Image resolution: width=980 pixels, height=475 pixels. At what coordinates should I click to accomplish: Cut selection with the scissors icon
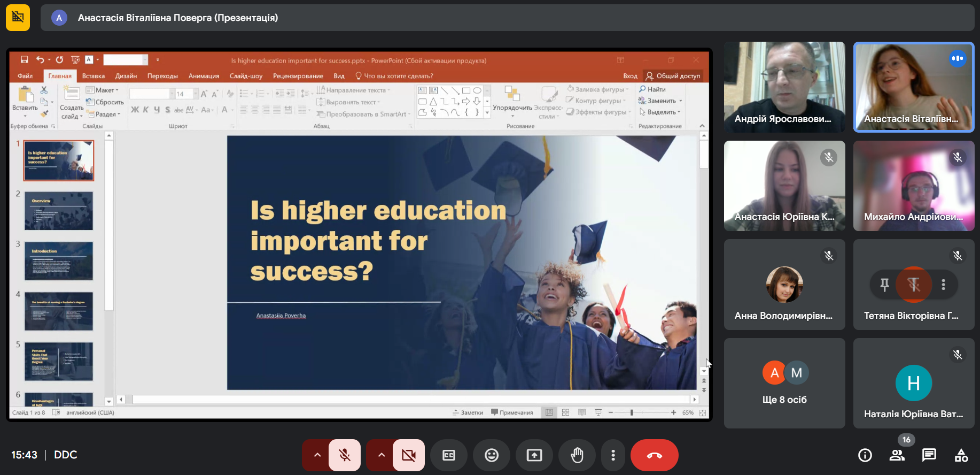[x=44, y=90]
